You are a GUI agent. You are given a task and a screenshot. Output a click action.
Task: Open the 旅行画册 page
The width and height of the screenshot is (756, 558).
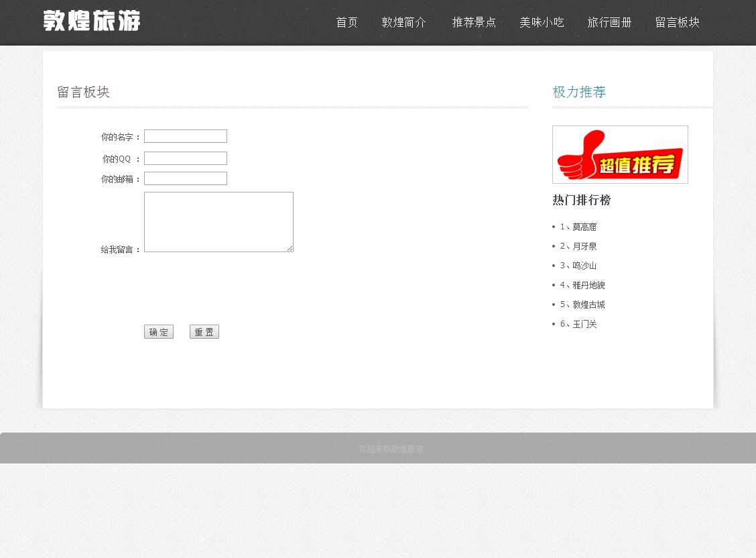(609, 22)
